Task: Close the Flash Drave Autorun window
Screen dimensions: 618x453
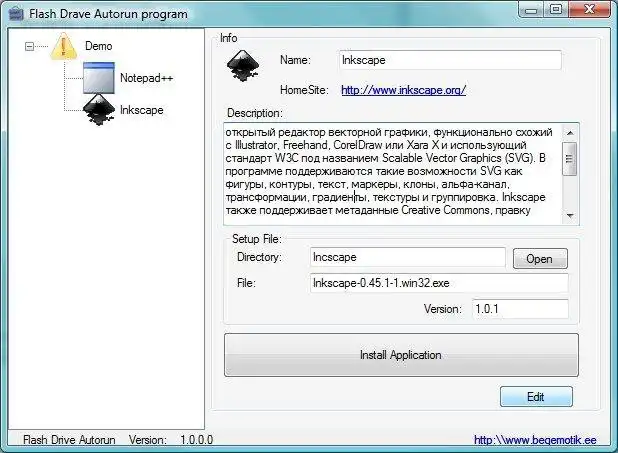Action: point(589,10)
